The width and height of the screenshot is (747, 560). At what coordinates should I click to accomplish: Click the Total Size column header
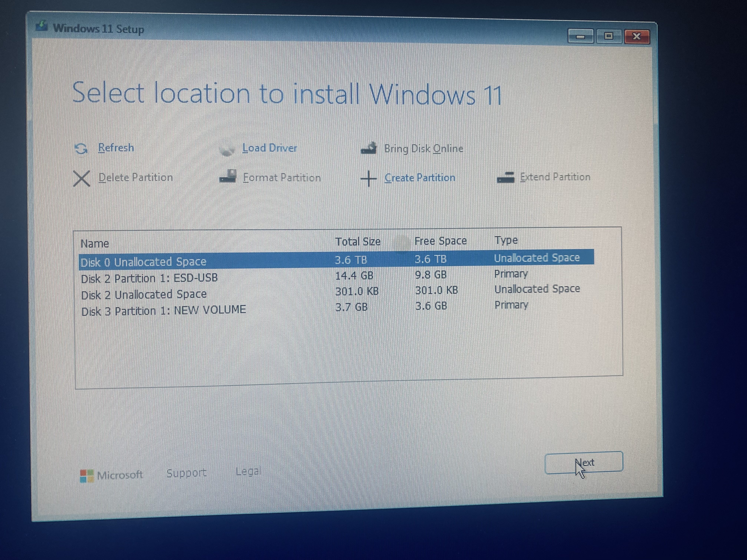click(x=358, y=242)
